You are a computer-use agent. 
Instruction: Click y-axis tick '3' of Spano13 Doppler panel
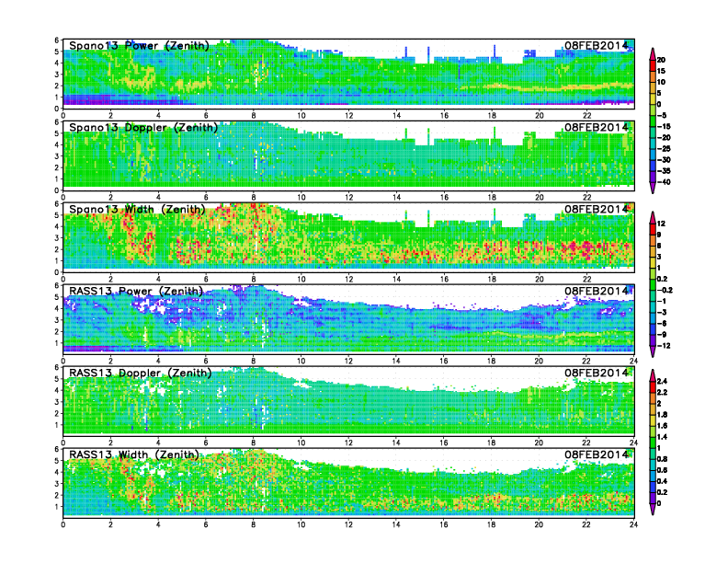[57, 156]
